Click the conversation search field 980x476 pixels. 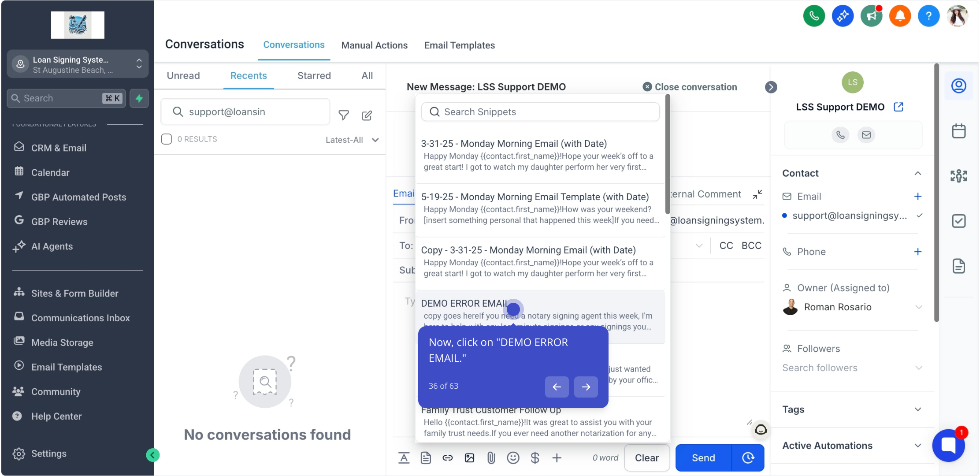(x=245, y=112)
